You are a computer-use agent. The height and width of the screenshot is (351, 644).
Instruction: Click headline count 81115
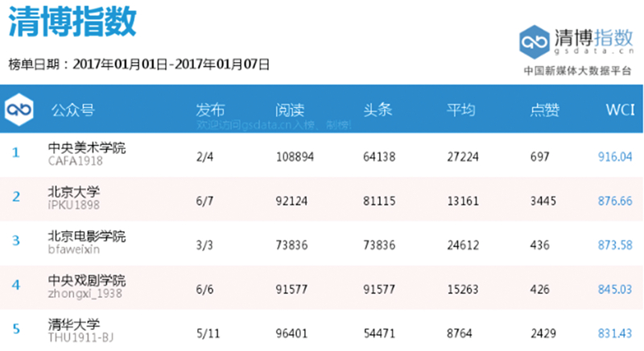pyautogui.click(x=379, y=201)
